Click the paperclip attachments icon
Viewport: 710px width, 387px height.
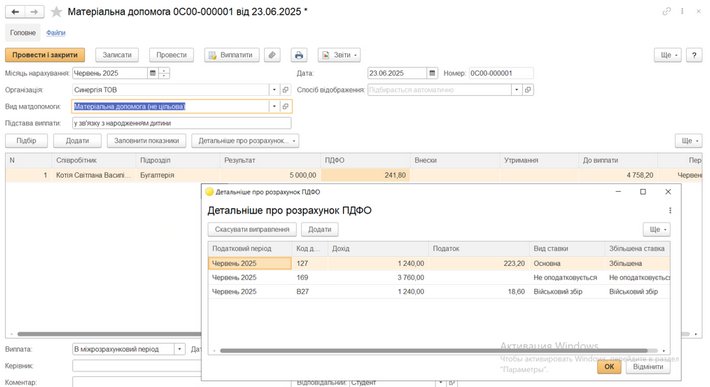(x=272, y=55)
